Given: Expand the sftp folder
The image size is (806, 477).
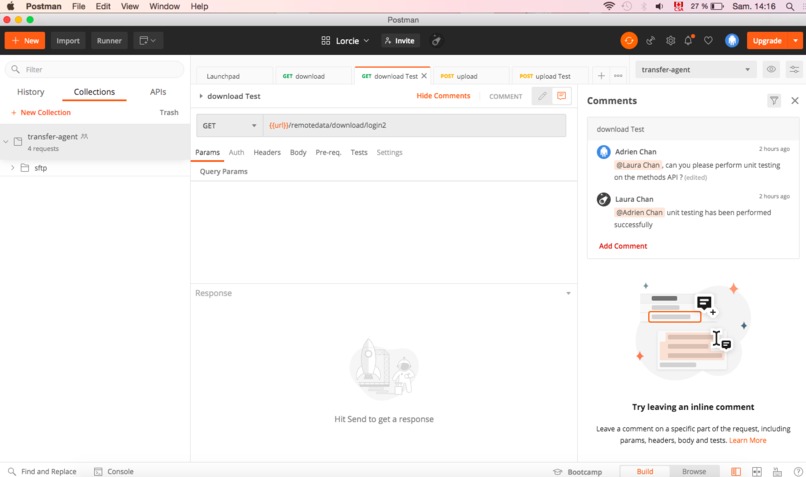Looking at the screenshot, I should coord(13,168).
